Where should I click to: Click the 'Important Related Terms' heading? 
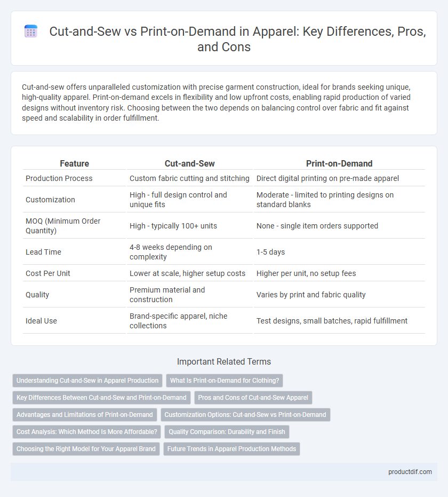tap(224, 361)
